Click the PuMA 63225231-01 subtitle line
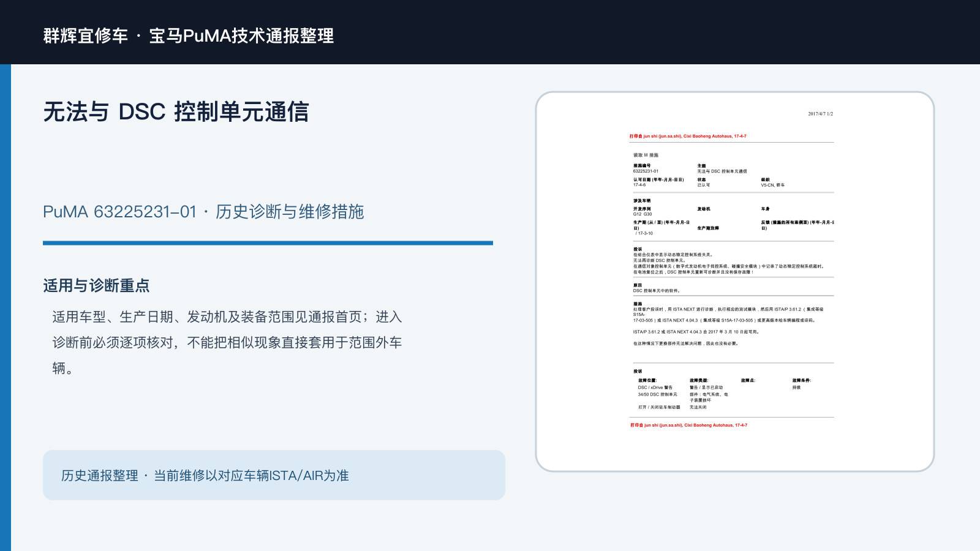Viewport: 980px width, 551px height. [x=203, y=212]
